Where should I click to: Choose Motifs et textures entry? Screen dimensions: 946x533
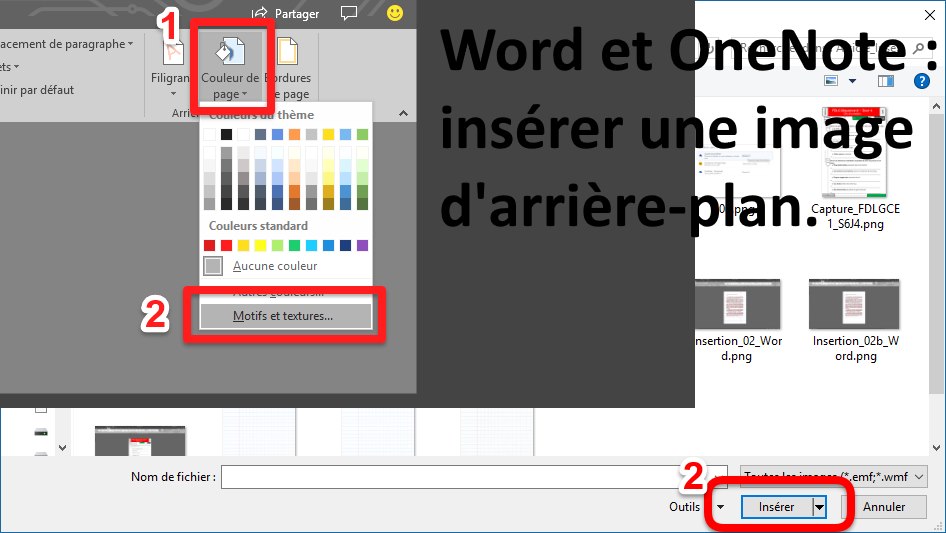[286, 316]
